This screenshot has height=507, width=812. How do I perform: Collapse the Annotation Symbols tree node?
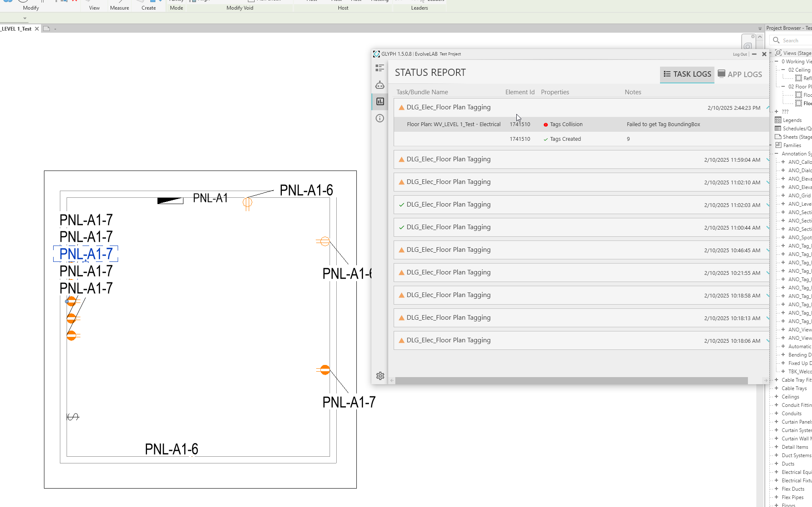coord(776,154)
